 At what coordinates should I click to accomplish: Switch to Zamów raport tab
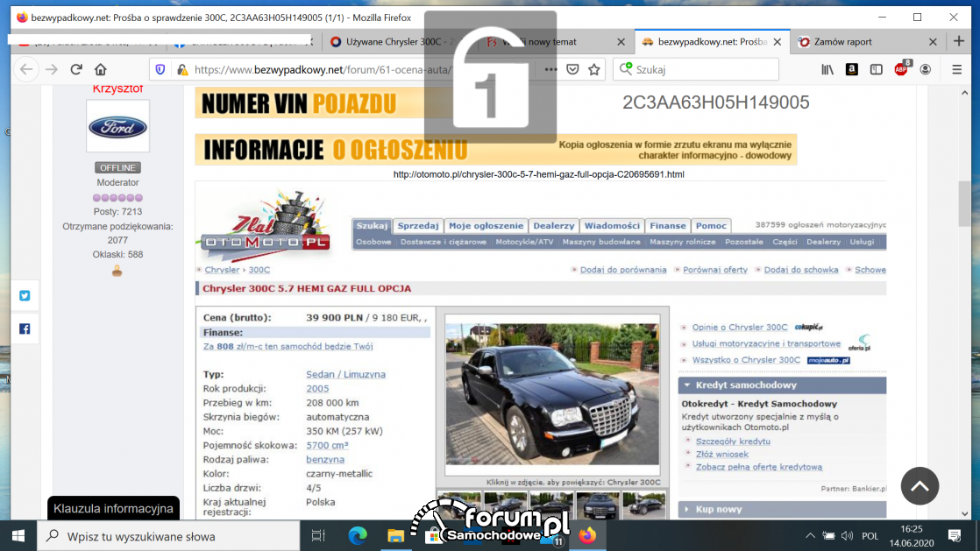click(x=842, y=42)
